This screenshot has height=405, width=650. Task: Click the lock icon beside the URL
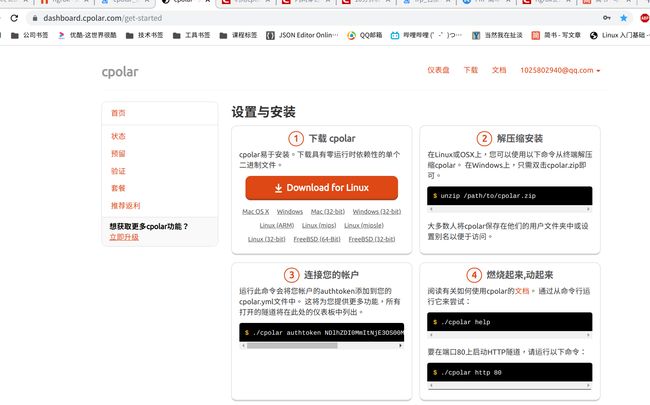point(35,18)
